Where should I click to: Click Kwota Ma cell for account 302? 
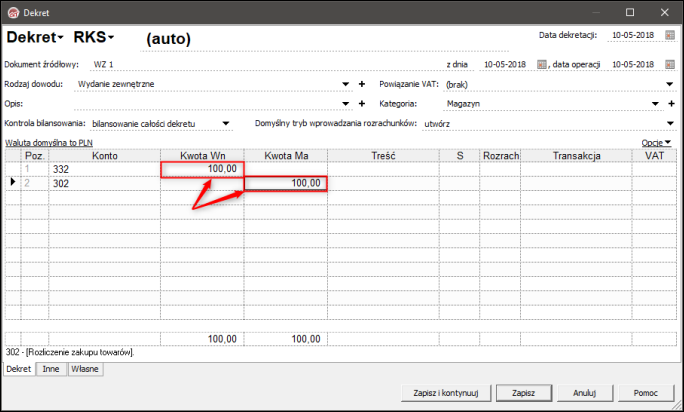click(286, 183)
